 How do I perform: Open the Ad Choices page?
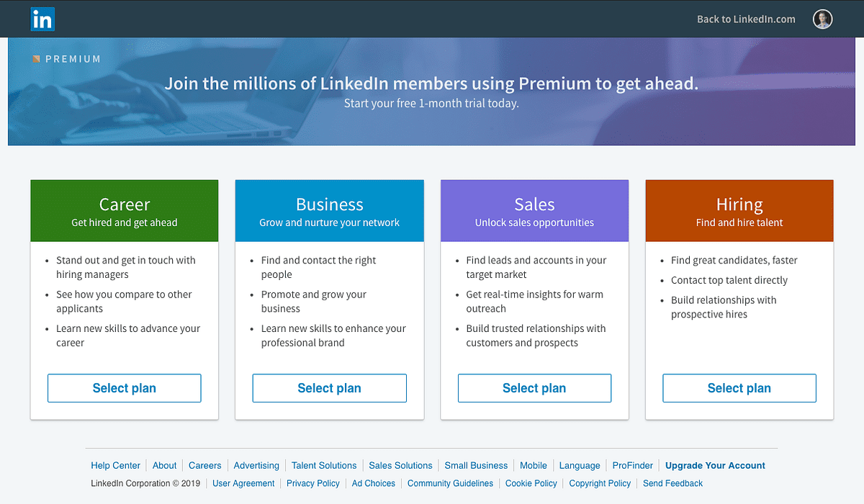373,483
